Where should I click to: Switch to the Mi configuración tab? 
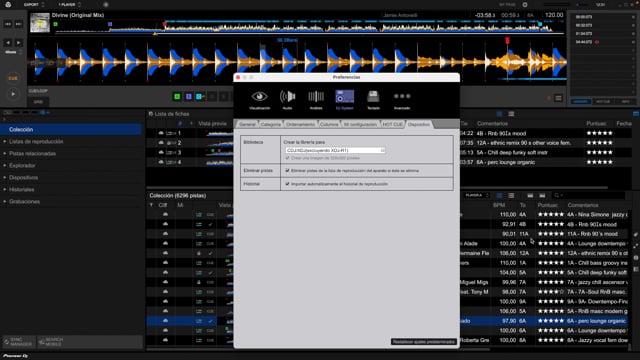coord(360,124)
